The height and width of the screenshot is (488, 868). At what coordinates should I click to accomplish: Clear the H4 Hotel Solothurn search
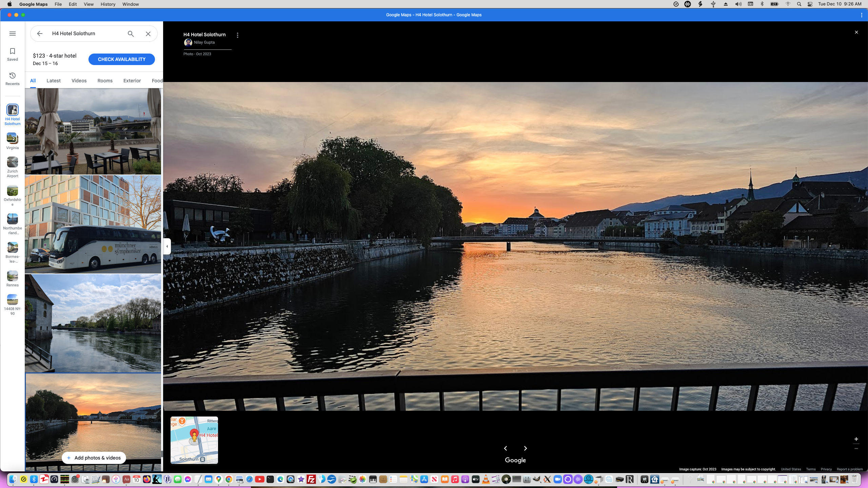click(x=148, y=34)
